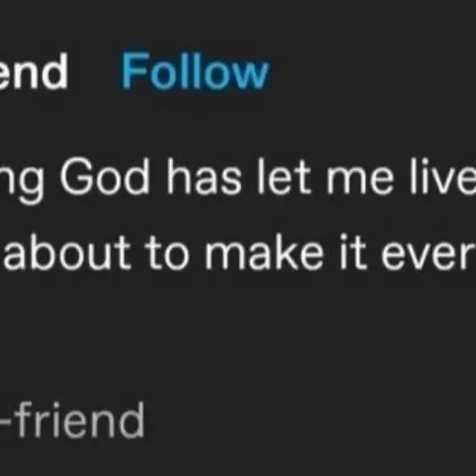Click the word "has" in the post
476x476 pixels.
click(x=204, y=177)
